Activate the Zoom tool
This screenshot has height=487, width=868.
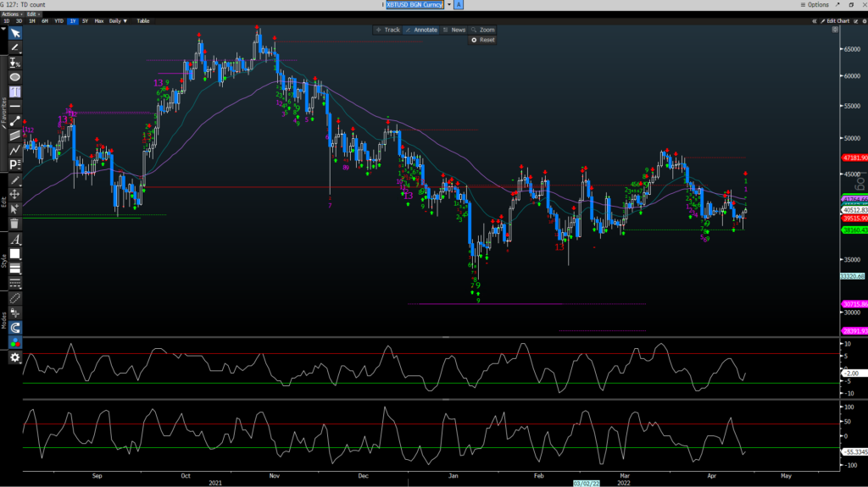pyautogui.click(x=483, y=30)
